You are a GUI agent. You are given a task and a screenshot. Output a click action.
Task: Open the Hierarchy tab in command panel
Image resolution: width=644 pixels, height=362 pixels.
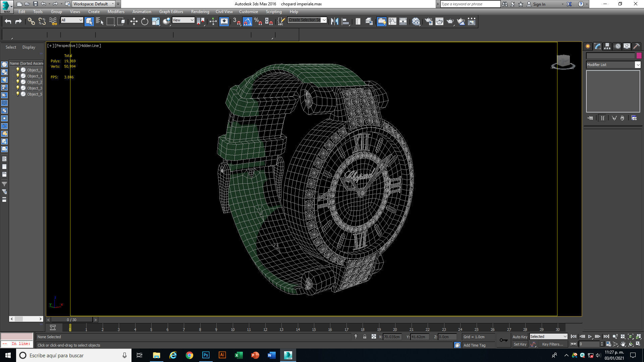[x=607, y=46]
